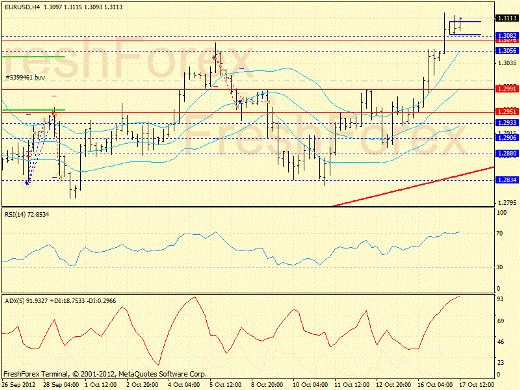The height and width of the screenshot is (390, 520).
Task: Click the FreshForex Terminal copyright text
Action: click(x=105, y=374)
